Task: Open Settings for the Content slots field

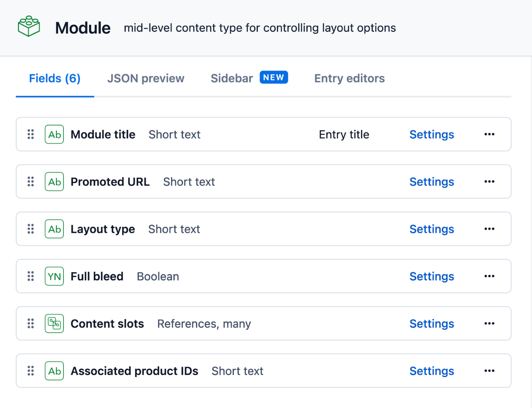Action: pos(431,323)
